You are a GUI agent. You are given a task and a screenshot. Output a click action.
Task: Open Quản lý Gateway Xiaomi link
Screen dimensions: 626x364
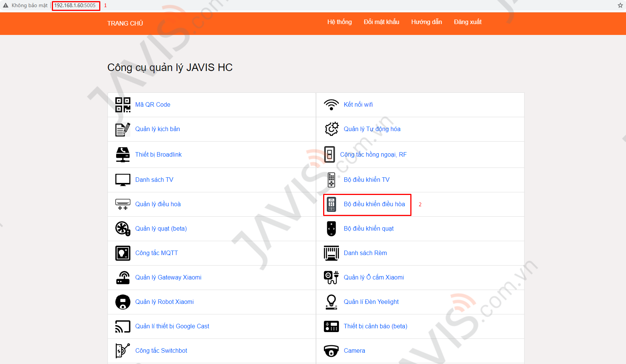point(168,278)
